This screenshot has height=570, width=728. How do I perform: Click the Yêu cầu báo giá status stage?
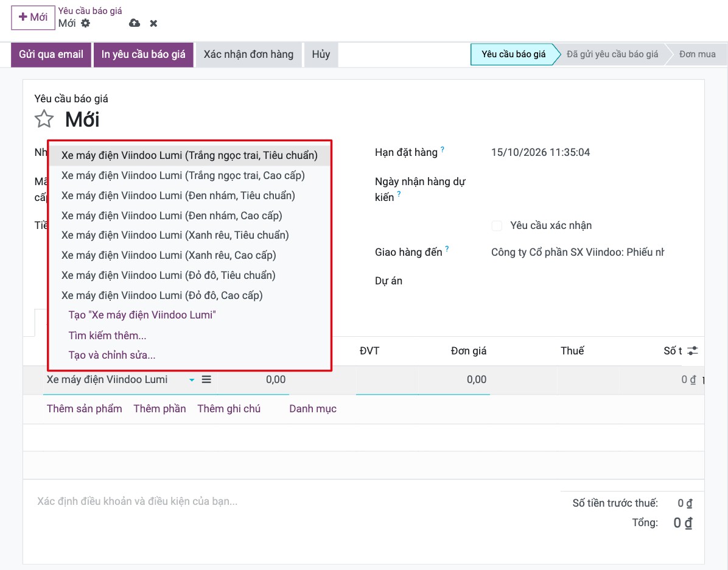[513, 54]
